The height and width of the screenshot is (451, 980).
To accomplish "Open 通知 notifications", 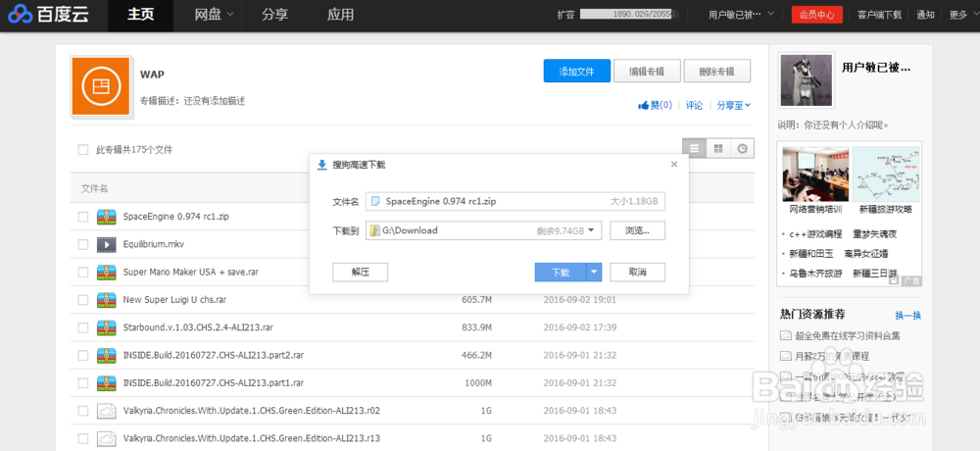I will (926, 15).
